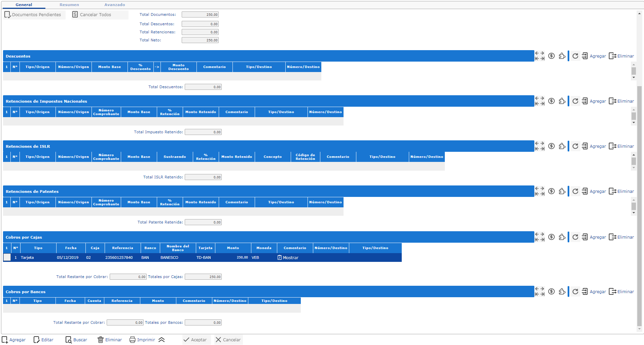Click puzzle icon in Cobros por Bancos
Viewport: 644px width, 345px height.
click(x=562, y=291)
